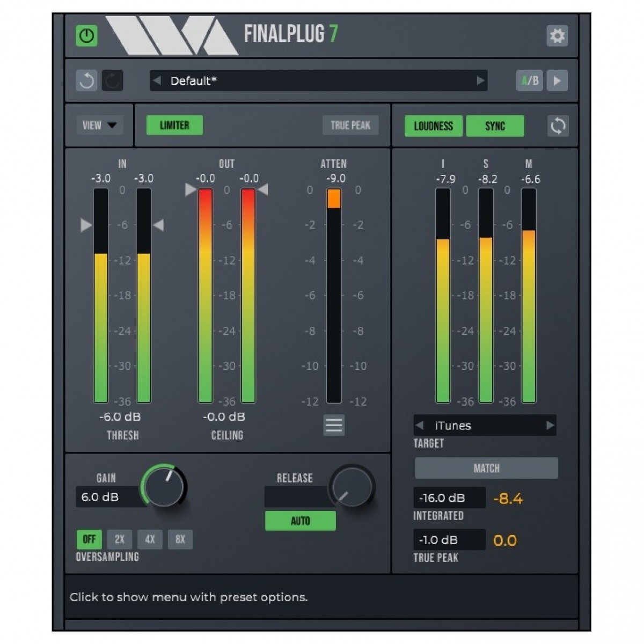The width and height of the screenshot is (644, 644).
Task: Reset loudness meters with the circular-arrows icon
Action: coord(558,126)
